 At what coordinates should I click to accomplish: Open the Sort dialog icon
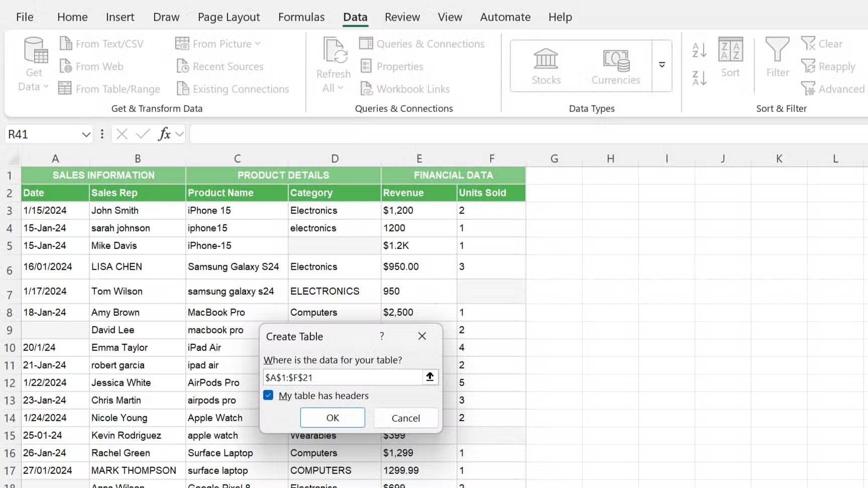[x=730, y=58]
